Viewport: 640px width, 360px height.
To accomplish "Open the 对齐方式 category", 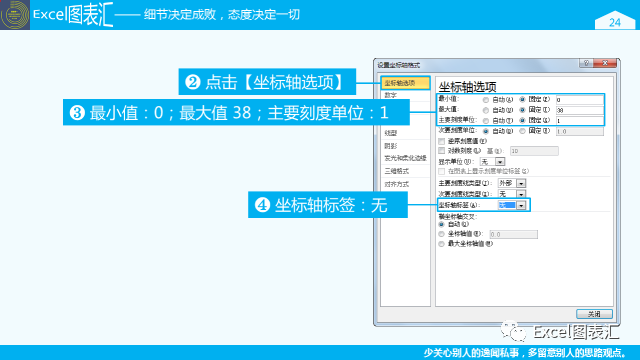I will 405,184.
